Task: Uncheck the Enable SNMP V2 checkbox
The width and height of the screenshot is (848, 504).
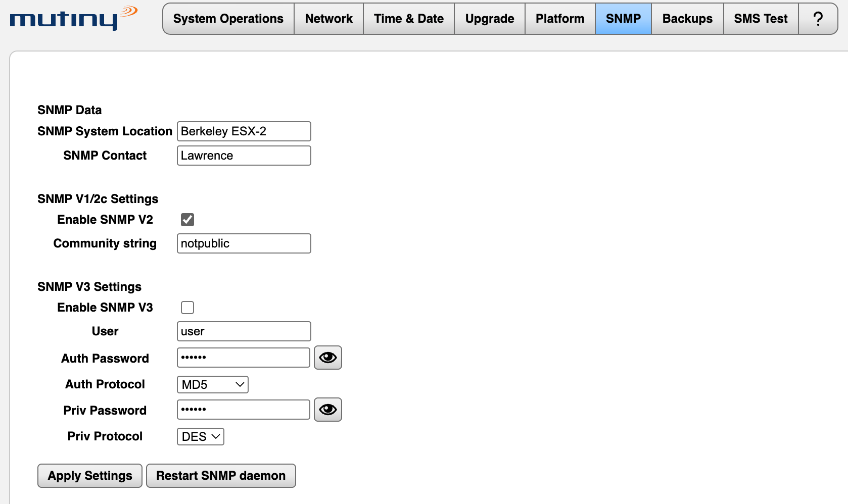Action: click(187, 220)
